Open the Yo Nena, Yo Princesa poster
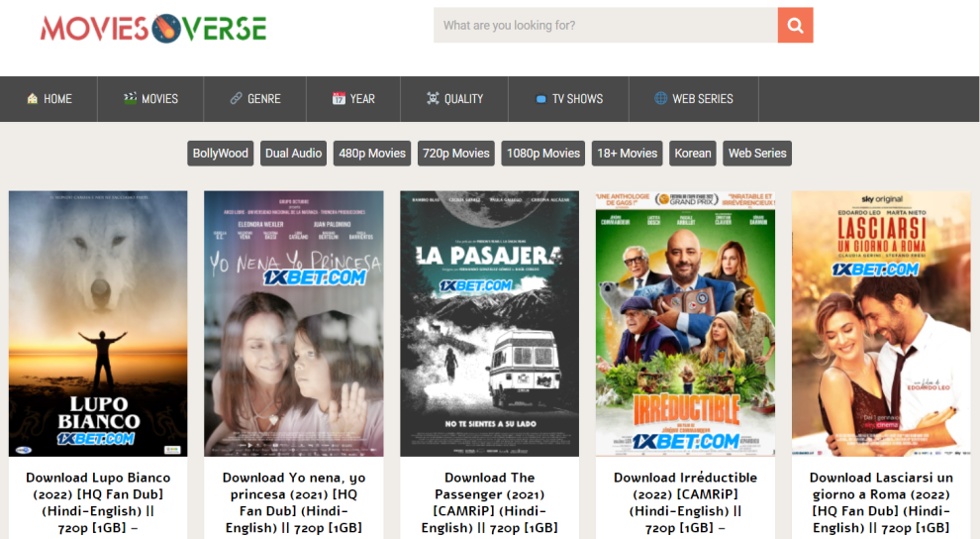Image resolution: width=980 pixels, height=539 pixels. click(294, 323)
